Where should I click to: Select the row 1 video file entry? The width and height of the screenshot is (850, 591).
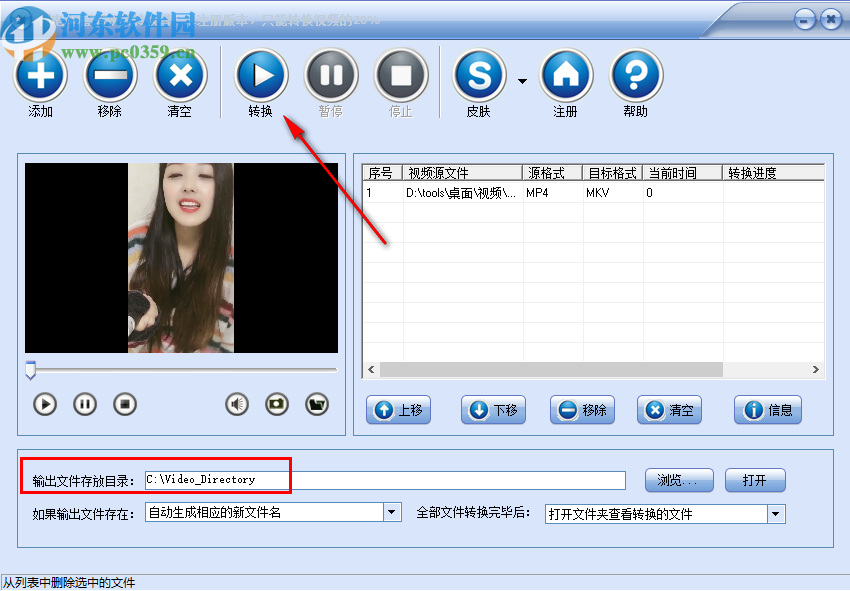click(x=593, y=192)
